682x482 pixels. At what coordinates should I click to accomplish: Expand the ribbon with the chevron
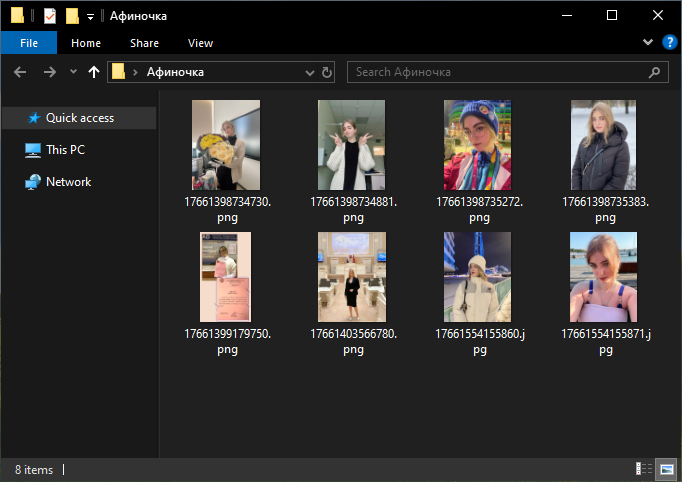[x=648, y=42]
